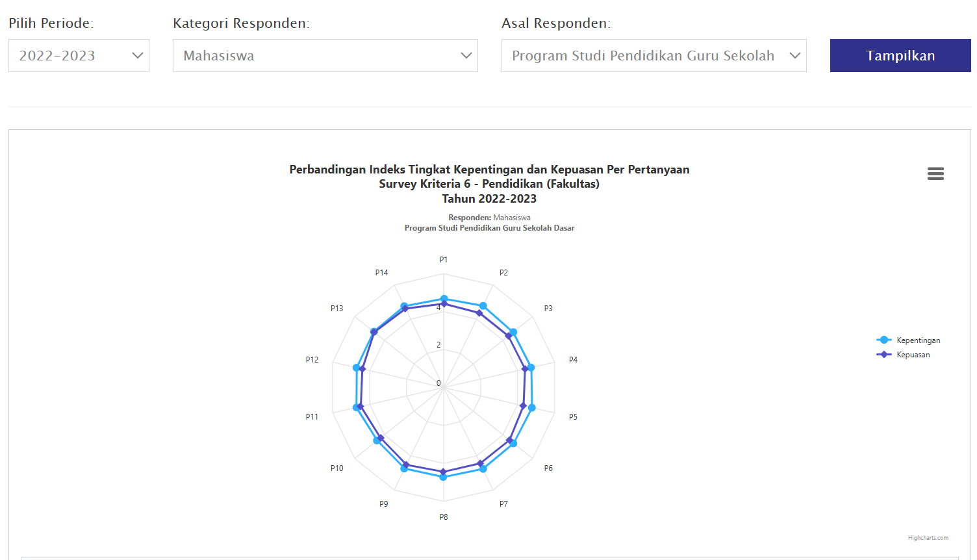977x560 pixels.
Task: Click the subtitle Program Studi Pendidikan Guru Sekolah Dasar
Action: [489, 228]
